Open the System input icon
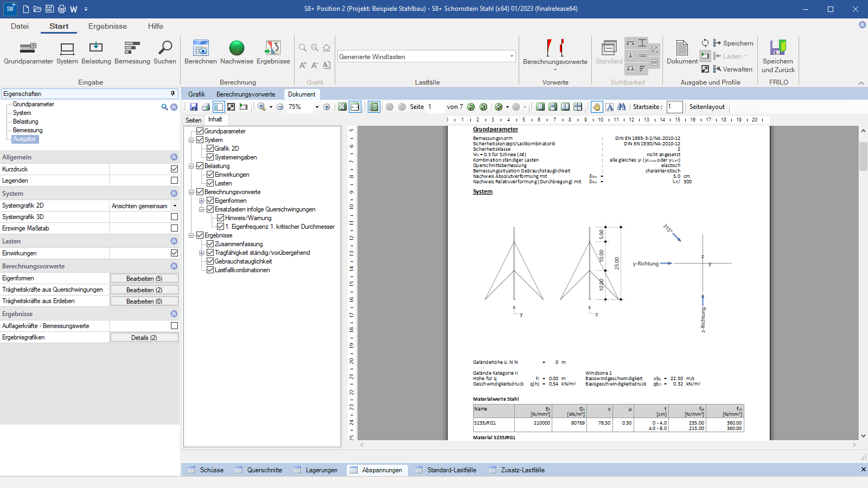 click(x=67, y=53)
